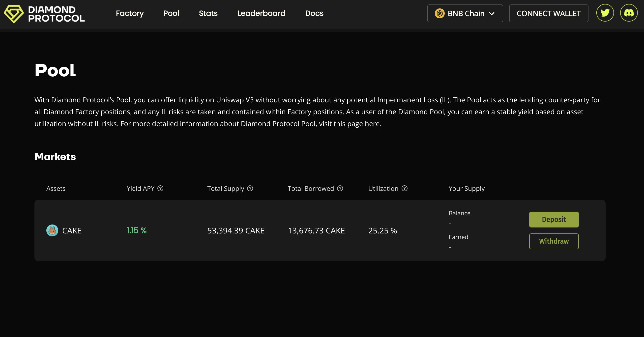Image resolution: width=644 pixels, height=337 pixels.
Task: Show the Utilization help tooltip icon
Action: (x=405, y=188)
